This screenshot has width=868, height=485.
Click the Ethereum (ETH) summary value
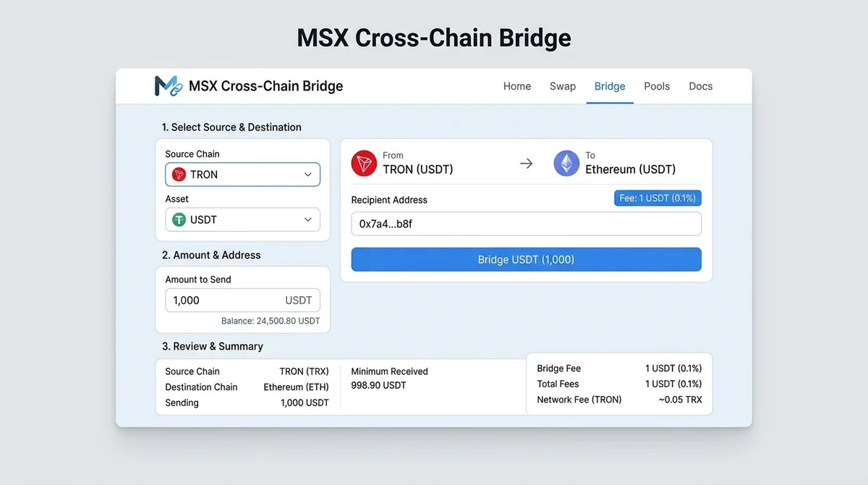(x=296, y=387)
